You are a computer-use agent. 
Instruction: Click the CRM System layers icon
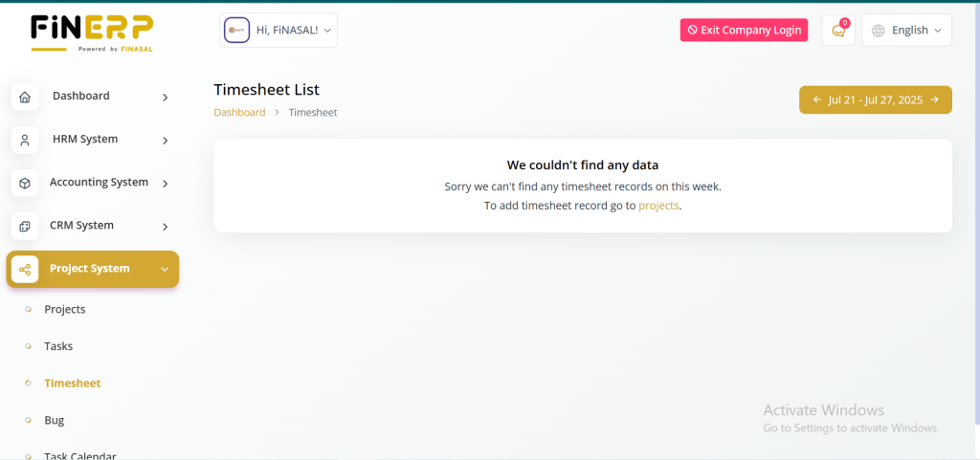coord(25,227)
